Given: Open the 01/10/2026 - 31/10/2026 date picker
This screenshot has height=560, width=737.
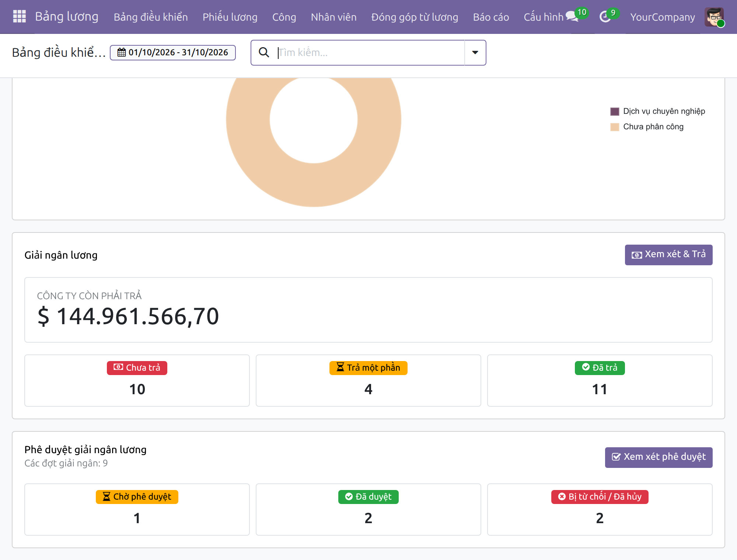Looking at the screenshot, I should point(173,52).
